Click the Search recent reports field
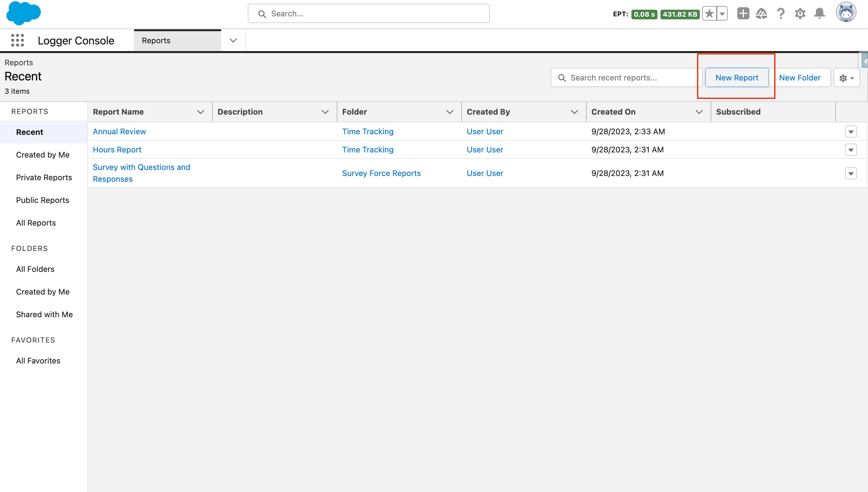This screenshot has width=868, height=492. point(627,78)
